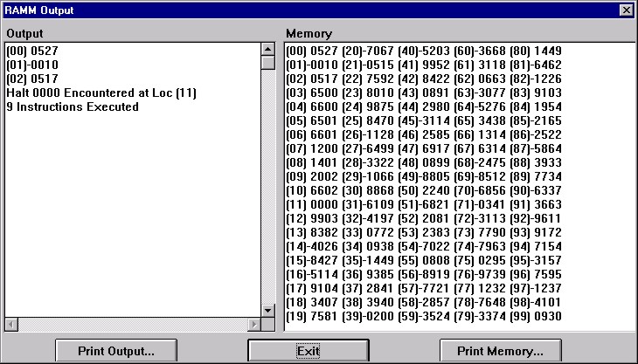Close the RAMM Output window
This screenshot has height=364, width=638.
(x=625, y=10)
